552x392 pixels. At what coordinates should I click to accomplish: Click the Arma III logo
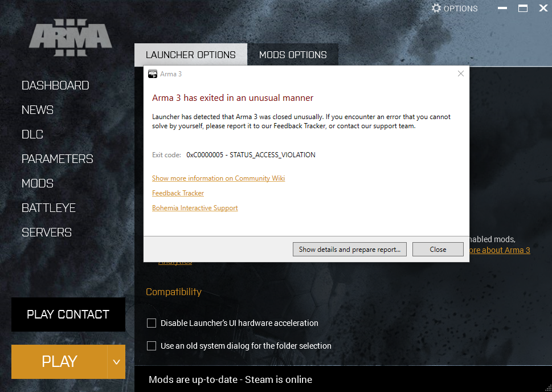pos(71,38)
